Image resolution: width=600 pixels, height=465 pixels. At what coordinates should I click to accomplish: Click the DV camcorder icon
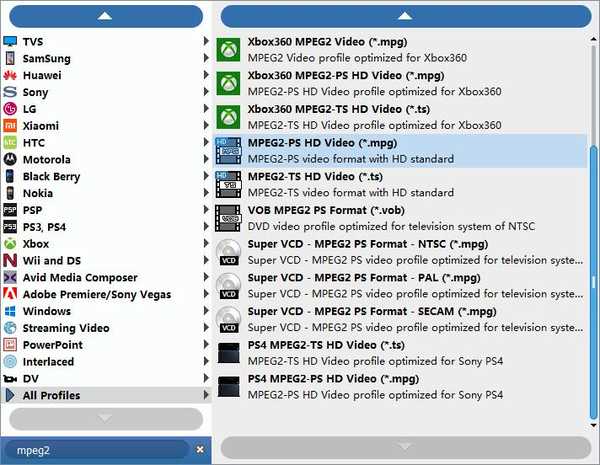10,379
